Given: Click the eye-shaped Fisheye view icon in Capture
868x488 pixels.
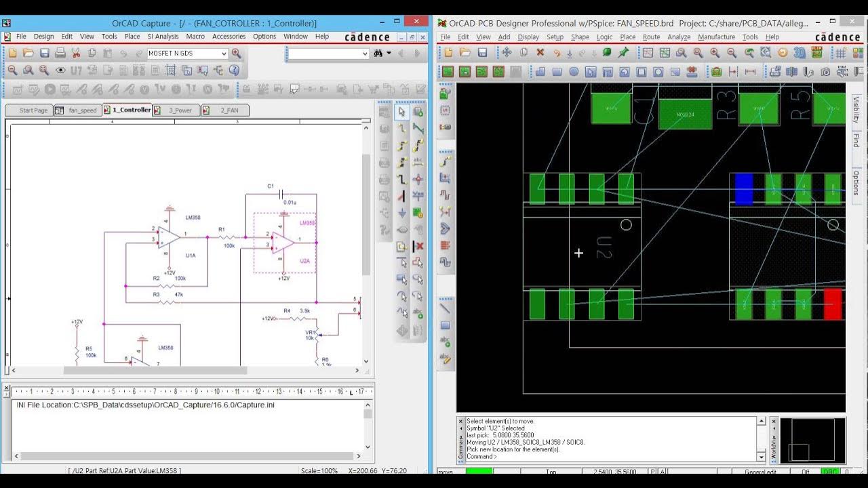Looking at the screenshot, I should (x=60, y=70).
